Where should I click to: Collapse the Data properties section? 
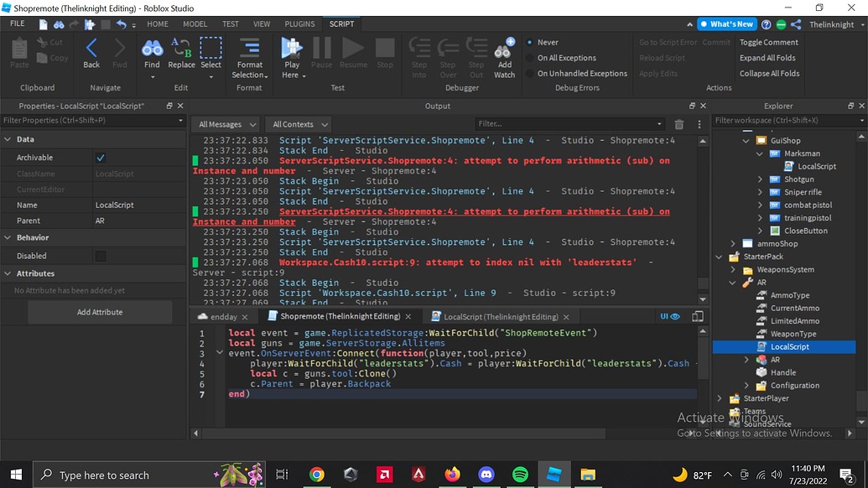8,139
